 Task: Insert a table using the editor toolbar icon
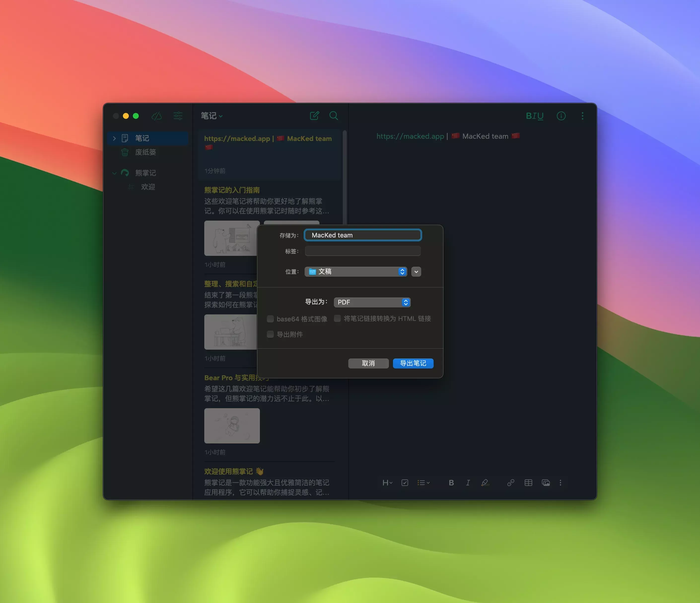click(528, 483)
